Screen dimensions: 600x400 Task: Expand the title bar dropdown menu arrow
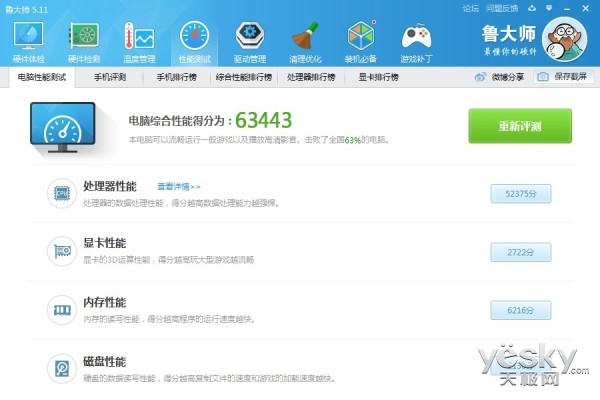(549, 8)
